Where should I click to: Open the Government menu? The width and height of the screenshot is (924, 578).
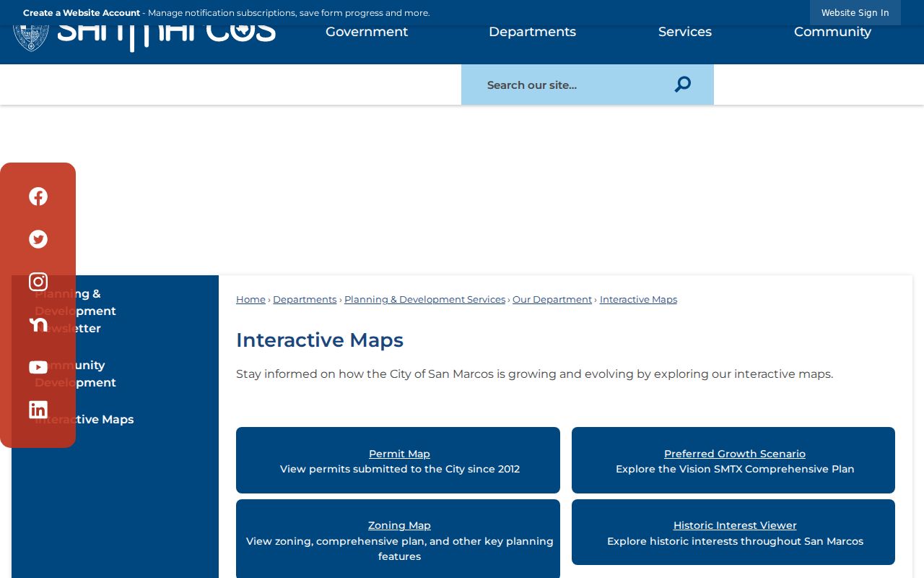[367, 32]
